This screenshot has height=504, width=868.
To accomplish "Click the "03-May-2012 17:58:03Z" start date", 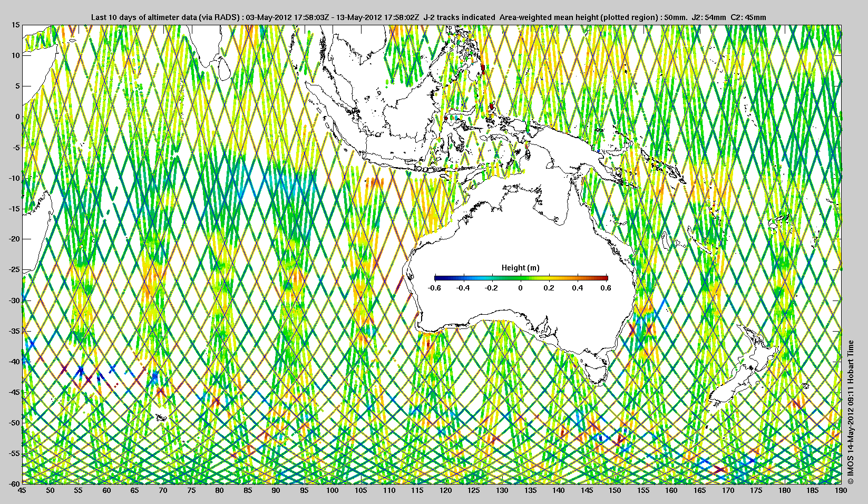I will [x=288, y=17].
